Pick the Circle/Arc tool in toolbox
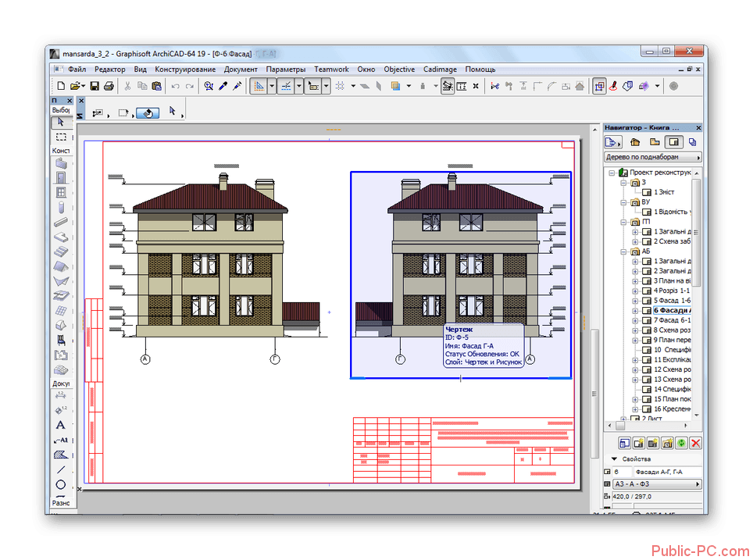753x560 pixels. [60, 484]
